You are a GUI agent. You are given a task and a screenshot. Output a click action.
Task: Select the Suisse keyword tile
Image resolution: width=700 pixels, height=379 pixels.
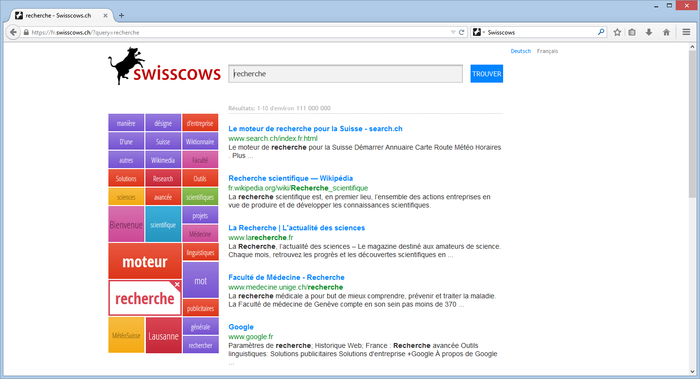pyautogui.click(x=163, y=141)
